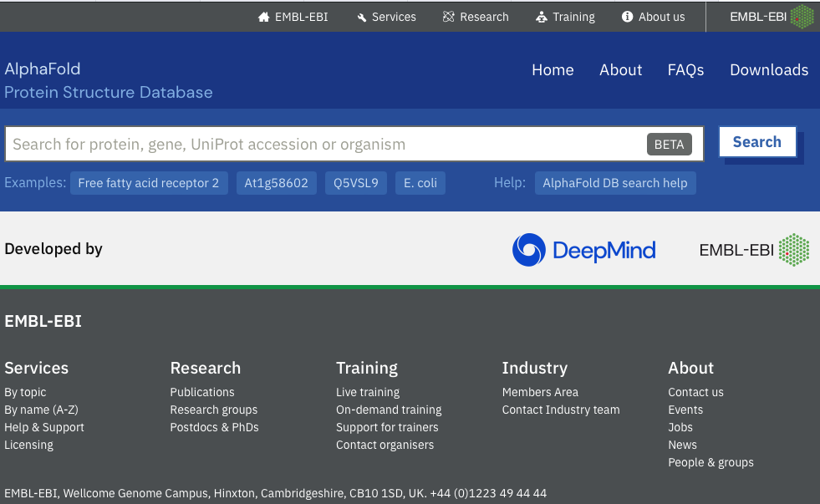Open Training in the top bar
The height and width of the screenshot is (504, 820).
pyautogui.click(x=573, y=18)
